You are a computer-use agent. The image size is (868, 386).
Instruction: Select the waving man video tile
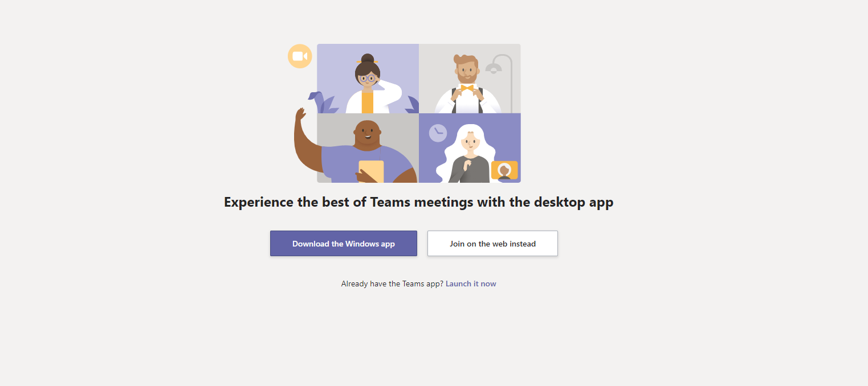point(368,148)
